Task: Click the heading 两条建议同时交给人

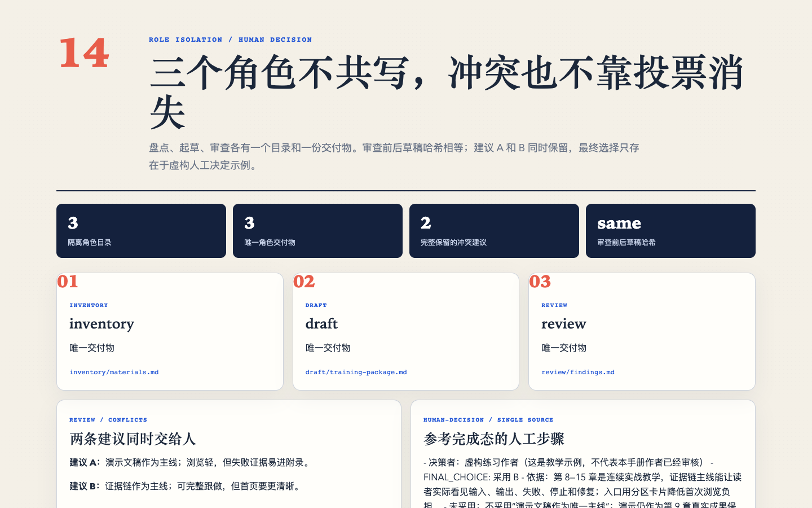Action: tap(133, 439)
